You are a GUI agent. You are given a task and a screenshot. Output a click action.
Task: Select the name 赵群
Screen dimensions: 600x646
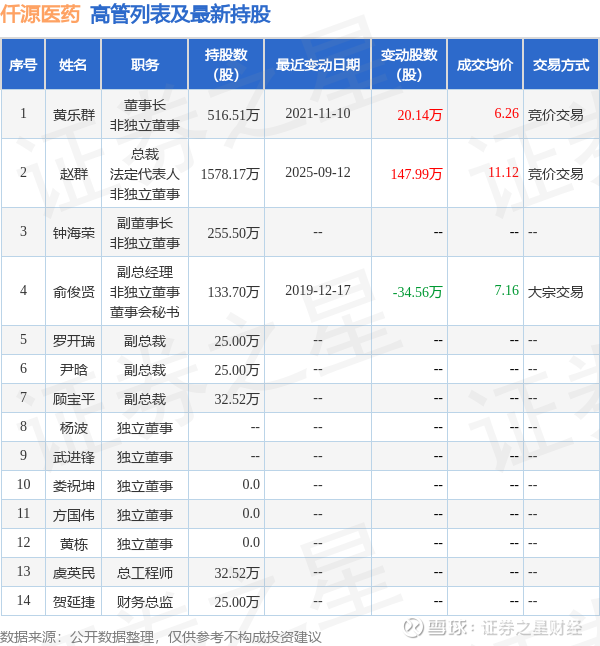(74, 174)
